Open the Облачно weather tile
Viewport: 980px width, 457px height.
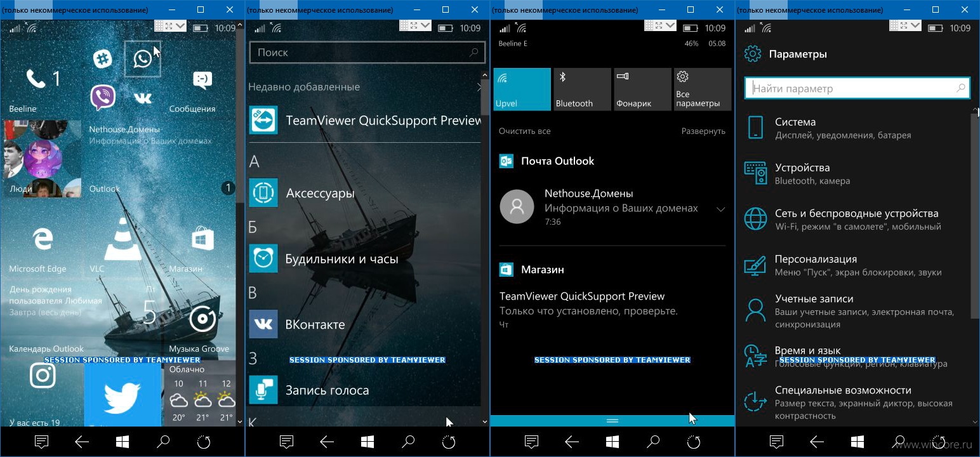pos(201,394)
